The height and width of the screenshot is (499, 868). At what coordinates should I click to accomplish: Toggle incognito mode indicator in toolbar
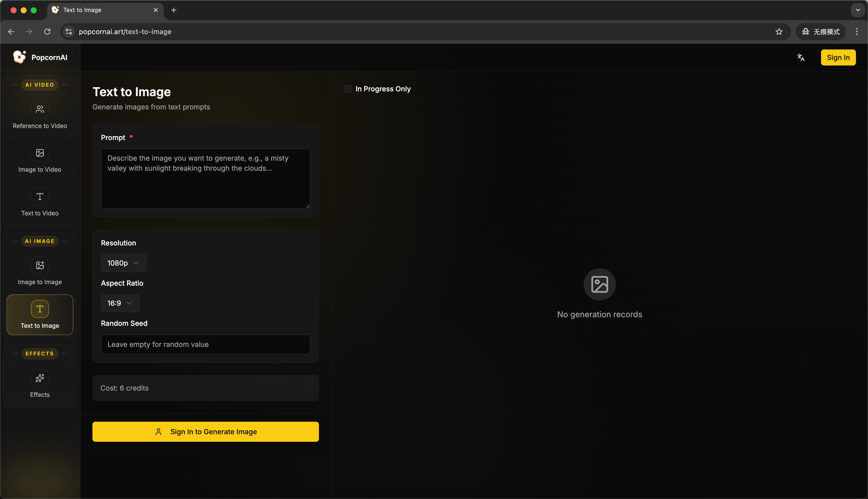coord(820,32)
